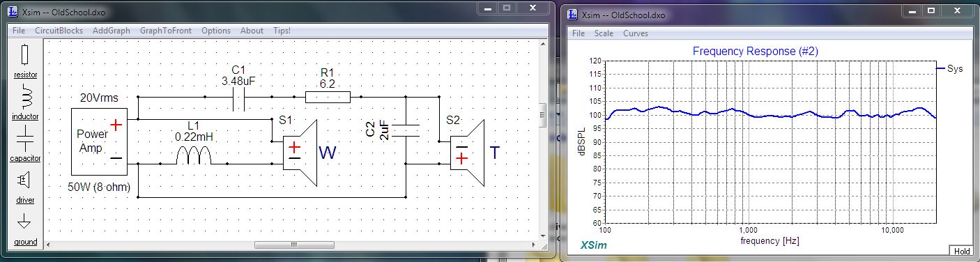This screenshot has height=262, width=980.
Task: Open the Tips! menu entry
Action: pyautogui.click(x=282, y=31)
